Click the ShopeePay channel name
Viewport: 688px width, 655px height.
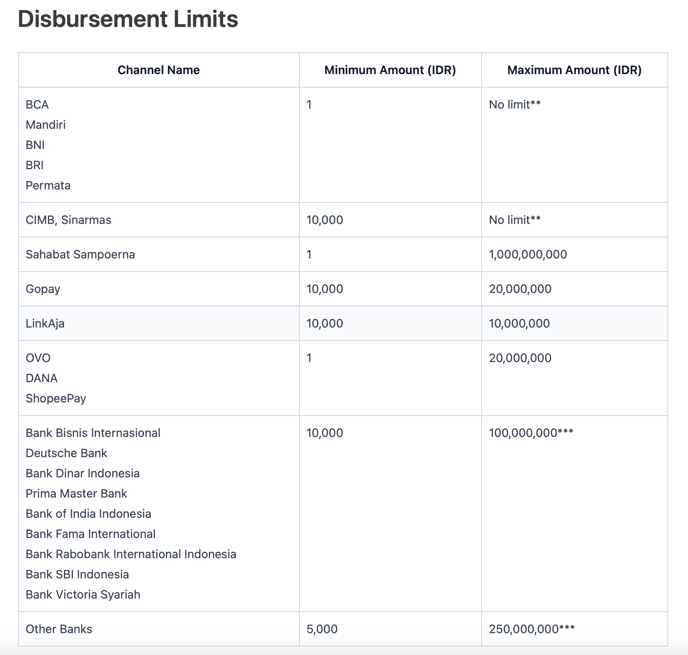(x=56, y=399)
